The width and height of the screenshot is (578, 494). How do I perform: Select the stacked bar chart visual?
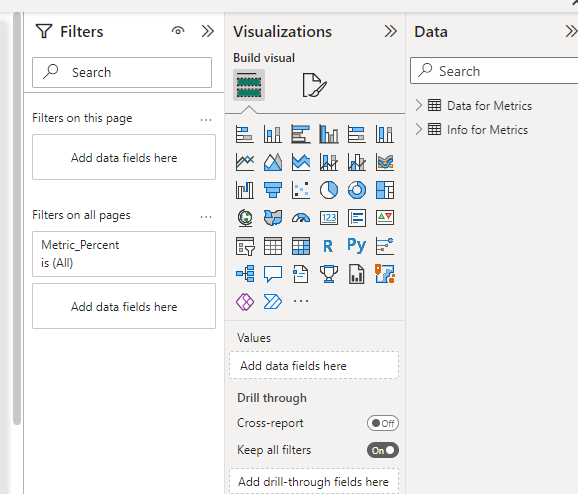[245, 134]
